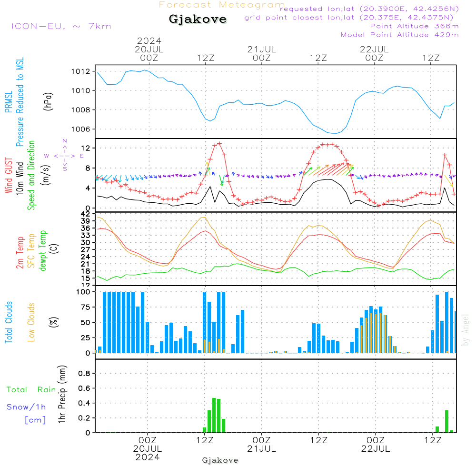476x476 pixels.
Task: Select the bold Gjakove title at the top
Action: click(x=198, y=20)
